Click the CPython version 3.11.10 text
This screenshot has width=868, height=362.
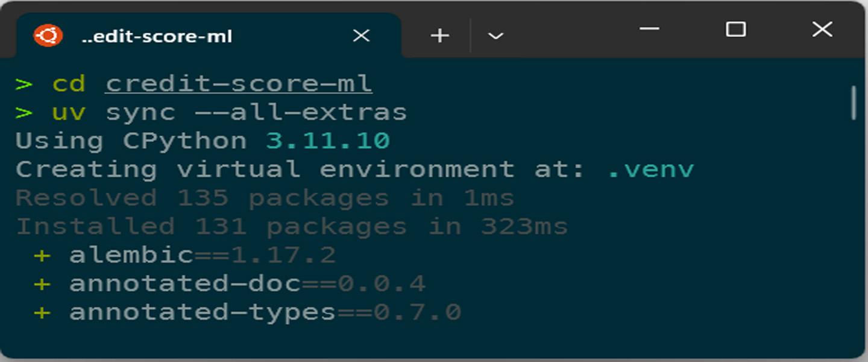click(329, 141)
